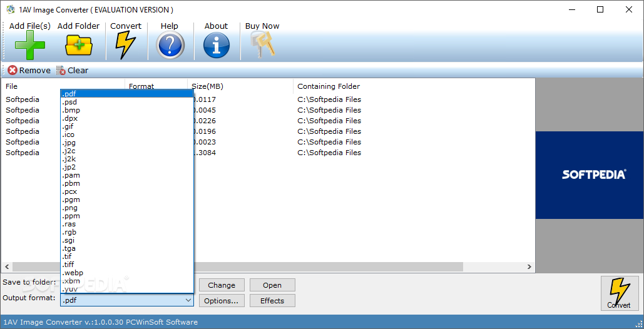The image size is (644, 329).
Task: Sort by the Size(MB) column header
Action: 240,86
